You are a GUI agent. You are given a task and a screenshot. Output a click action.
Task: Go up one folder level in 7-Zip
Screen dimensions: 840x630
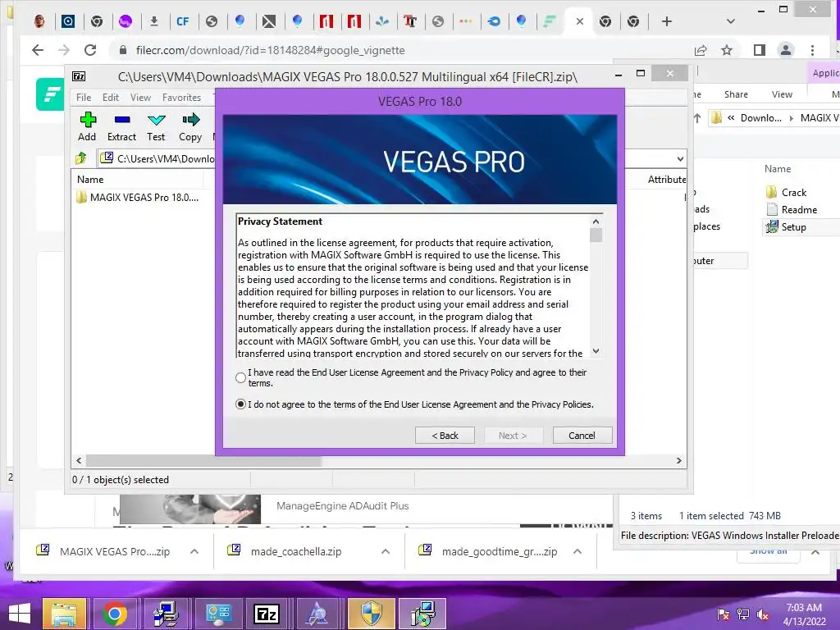point(81,158)
